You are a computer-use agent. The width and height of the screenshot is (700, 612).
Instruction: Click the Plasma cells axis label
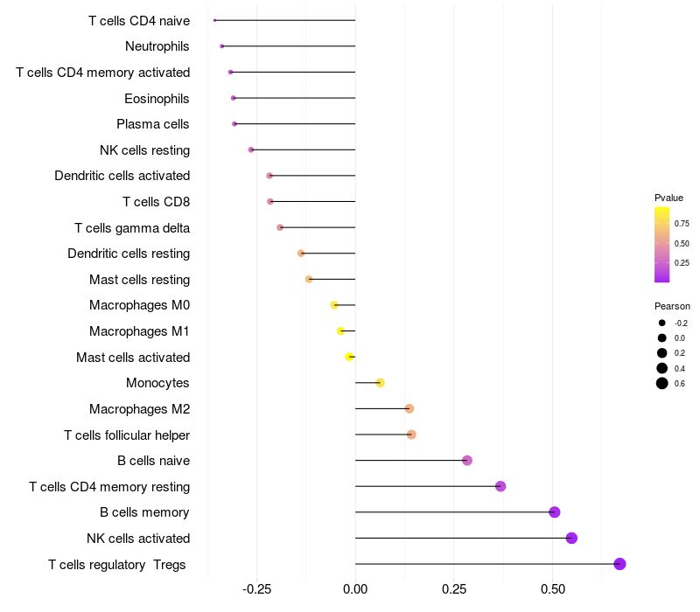pos(152,124)
